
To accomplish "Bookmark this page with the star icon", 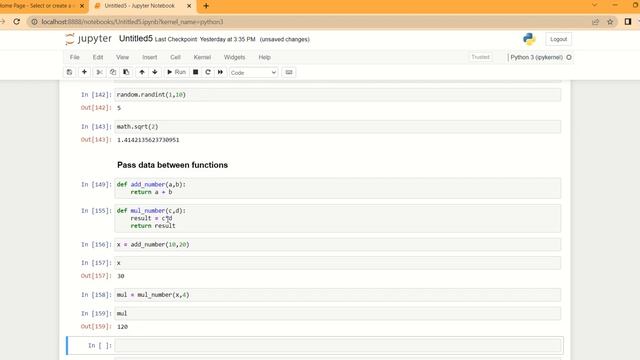I will tap(610, 22).
